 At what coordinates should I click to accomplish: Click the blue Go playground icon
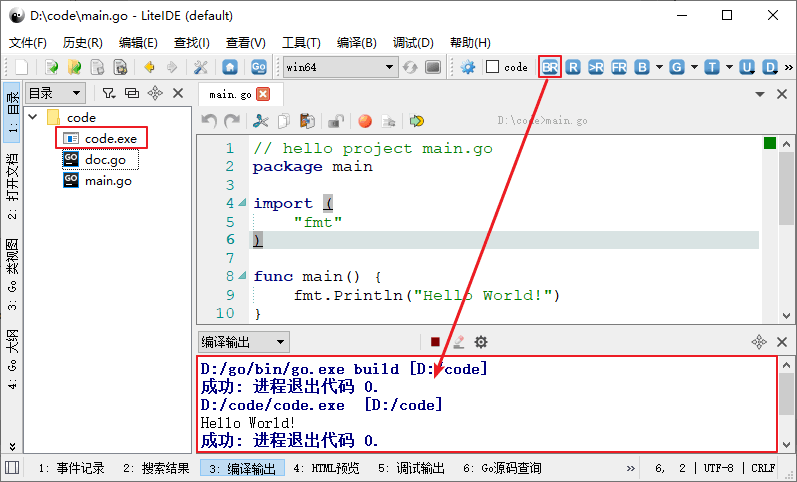coord(259,67)
